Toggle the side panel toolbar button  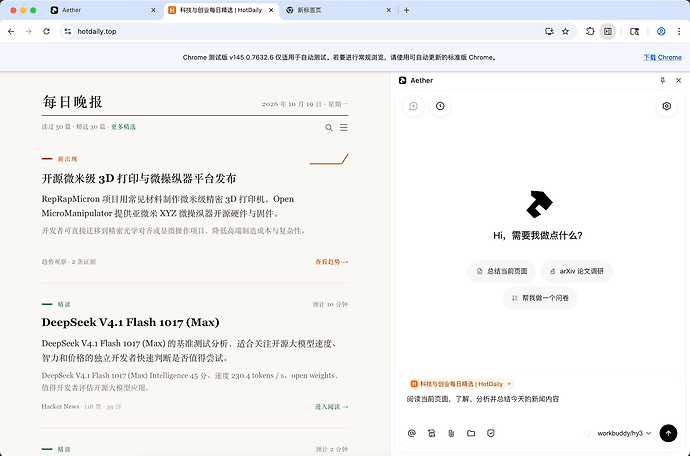[608, 31]
